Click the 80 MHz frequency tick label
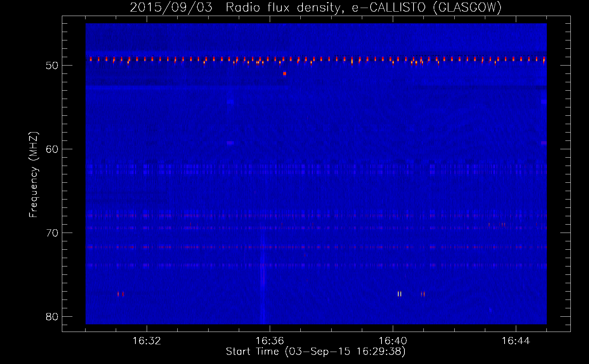This screenshot has width=589, height=364. [x=52, y=317]
